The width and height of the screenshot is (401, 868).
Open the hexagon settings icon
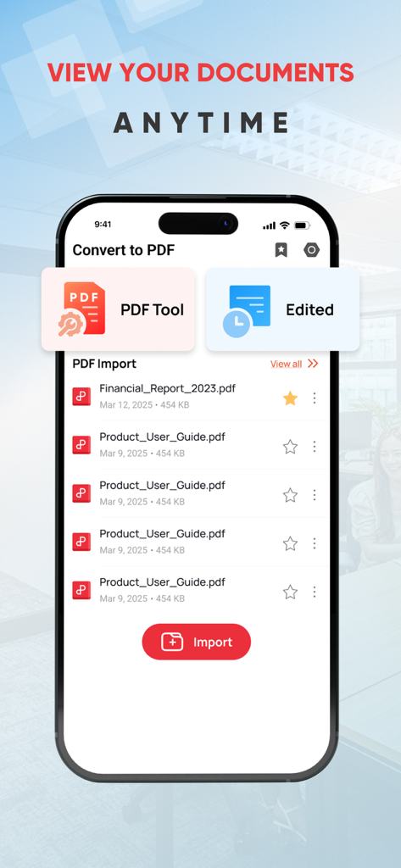pyautogui.click(x=312, y=250)
